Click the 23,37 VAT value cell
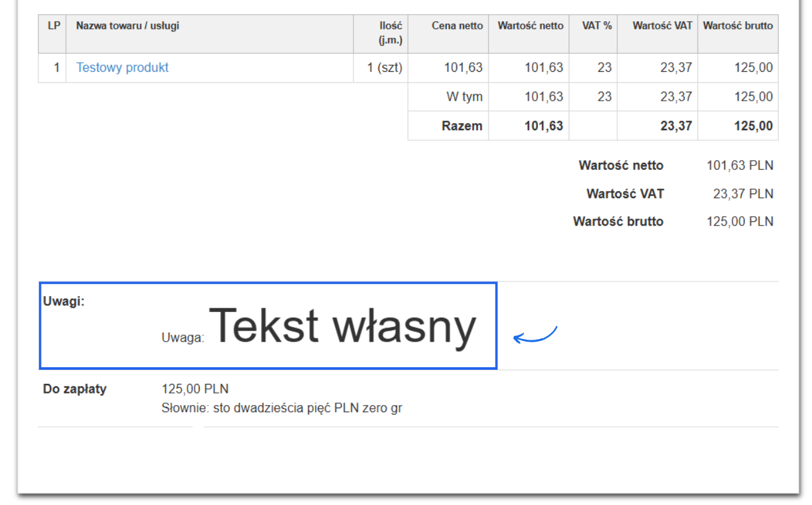The image size is (812, 505). (677, 67)
